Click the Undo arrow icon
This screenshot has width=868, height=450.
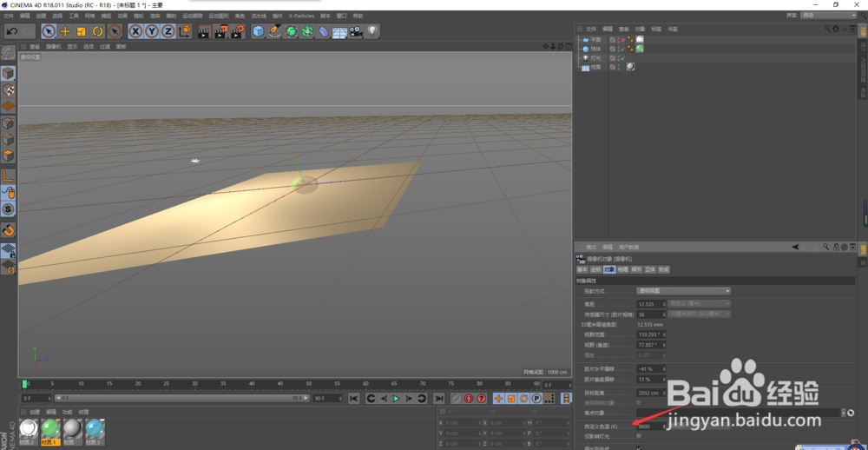(11, 31)
